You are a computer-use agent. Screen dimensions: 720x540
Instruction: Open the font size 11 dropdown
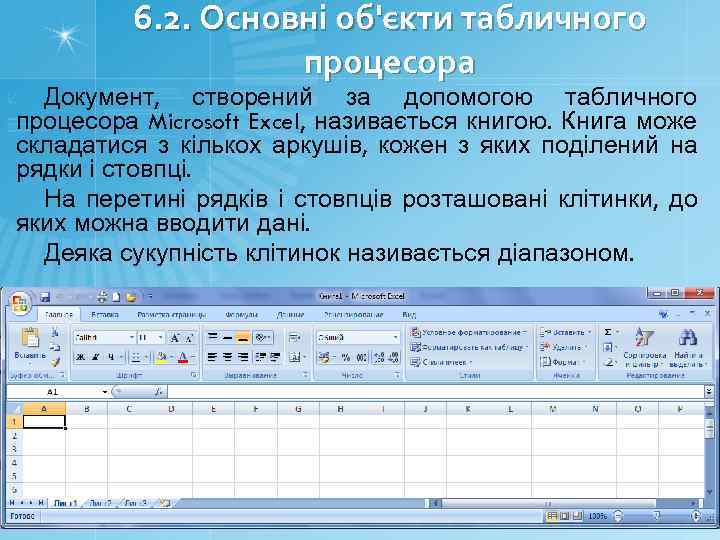point(160,338)
